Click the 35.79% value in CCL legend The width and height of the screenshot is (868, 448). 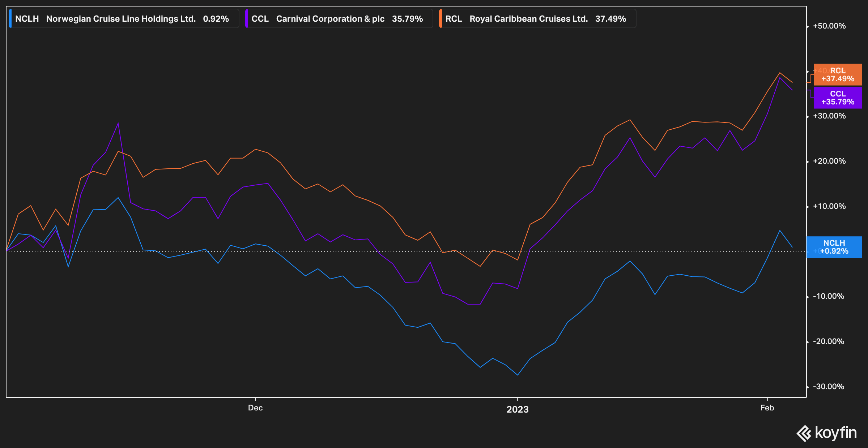[407, 19]
